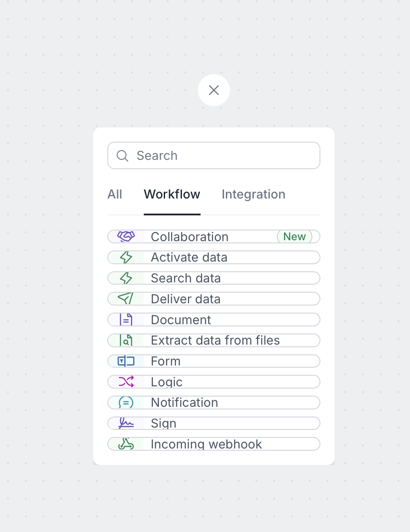Dismiss the picker with the X button
This screenshot has width=410, height=532.
click(x=214, y=90)
